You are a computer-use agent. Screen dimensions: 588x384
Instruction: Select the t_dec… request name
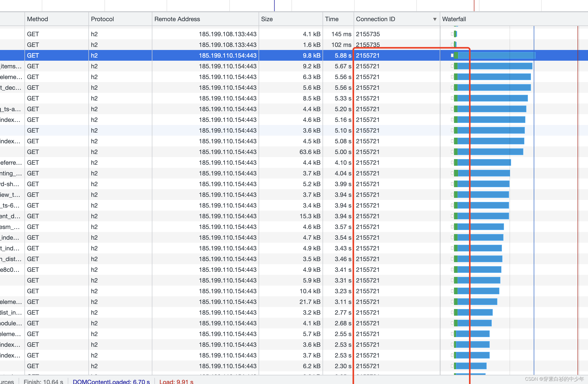click(11, 88)
